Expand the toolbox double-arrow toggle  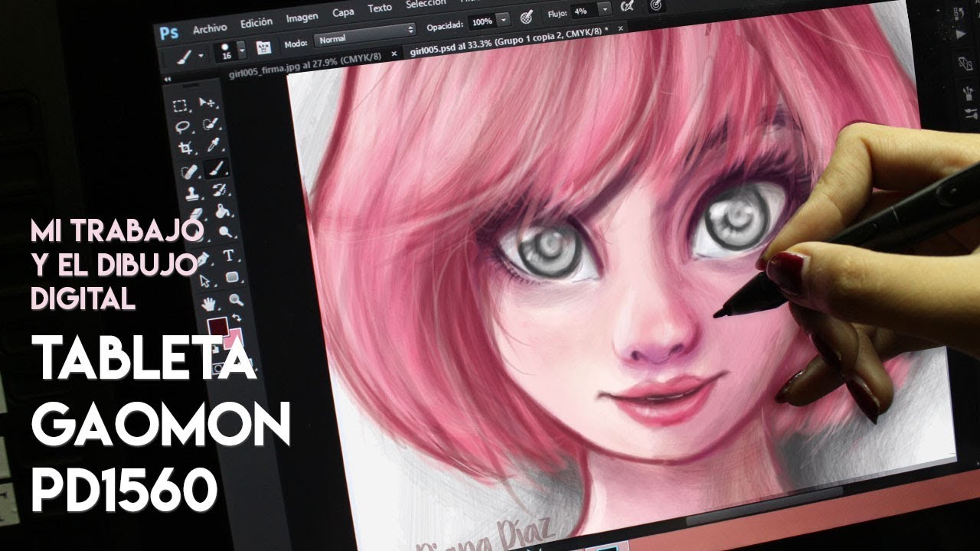tap(168, 80)
